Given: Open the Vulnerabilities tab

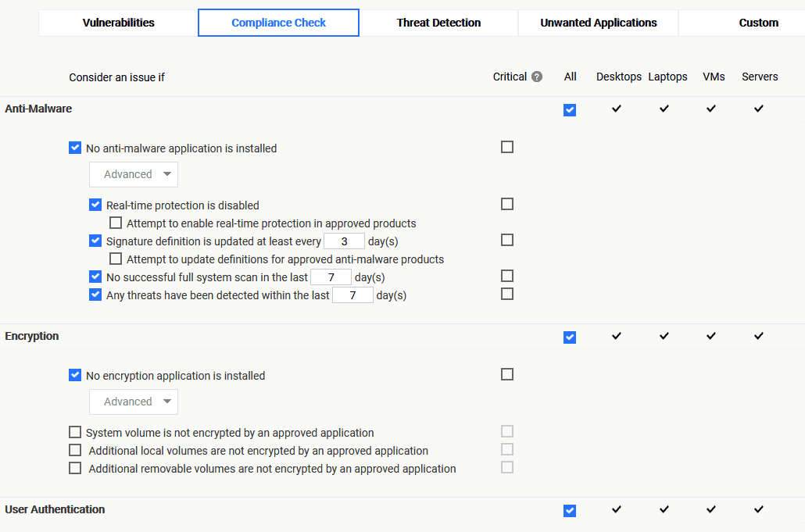Looking at the screenshot, I should point(118,23).
